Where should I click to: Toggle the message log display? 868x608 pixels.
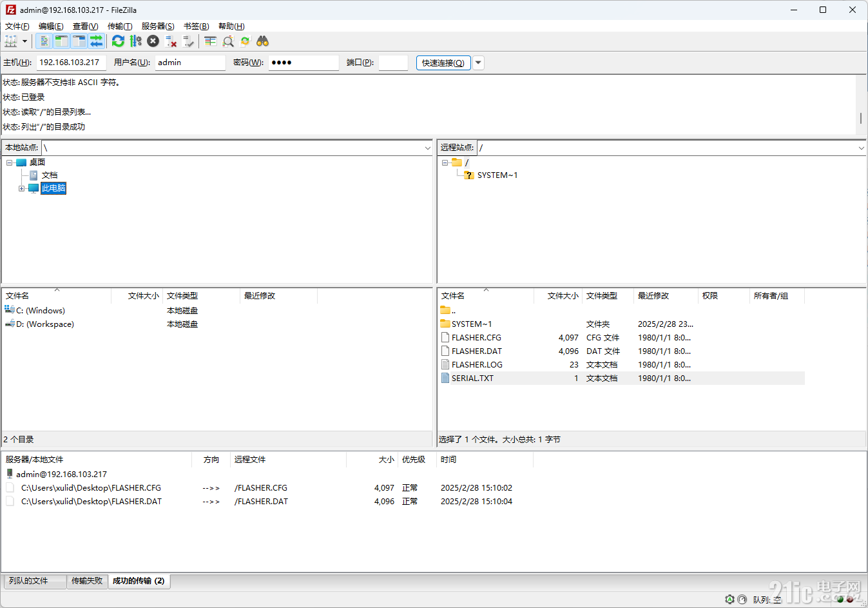(x=44, y=41)
